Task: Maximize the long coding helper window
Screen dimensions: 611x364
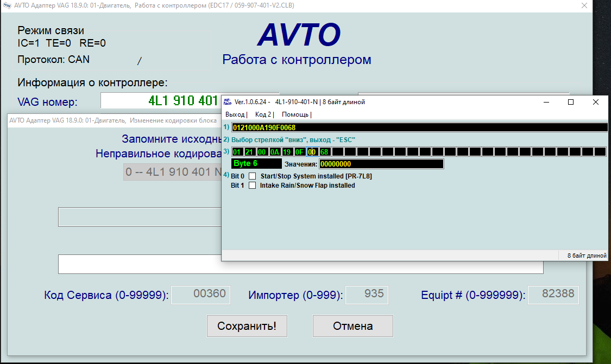Action: (571, 102)
